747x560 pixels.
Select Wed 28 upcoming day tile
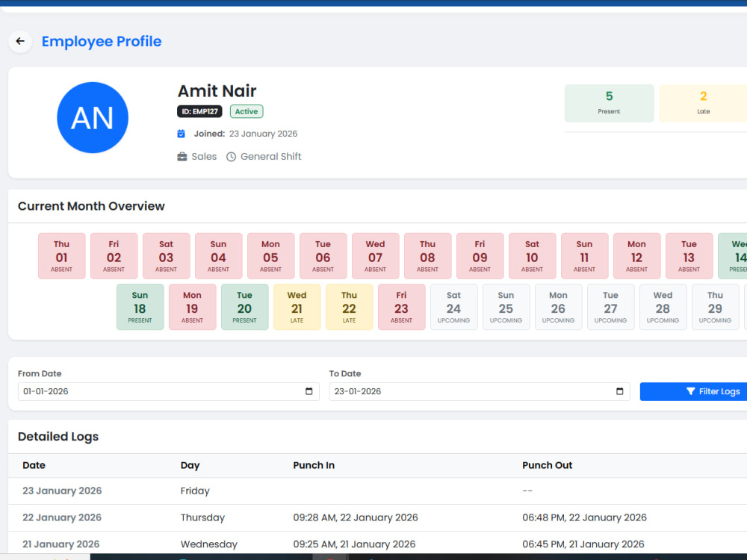pyautogui.click(x=663, y=307)
